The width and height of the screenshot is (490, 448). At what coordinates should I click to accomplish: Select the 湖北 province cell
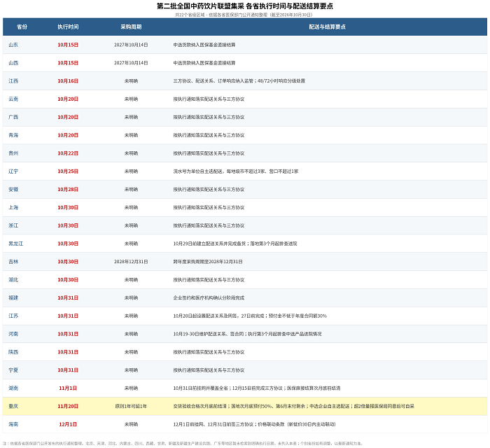coord(13,280)
